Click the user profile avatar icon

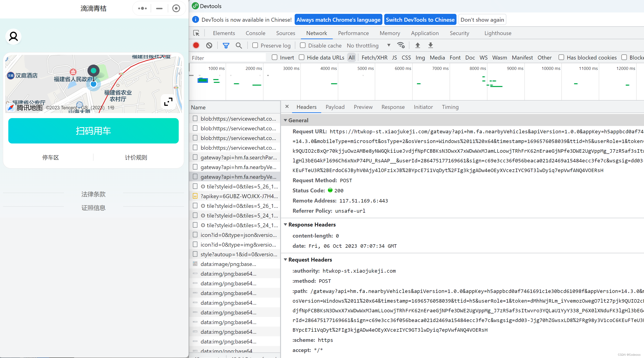coord(13,37)
